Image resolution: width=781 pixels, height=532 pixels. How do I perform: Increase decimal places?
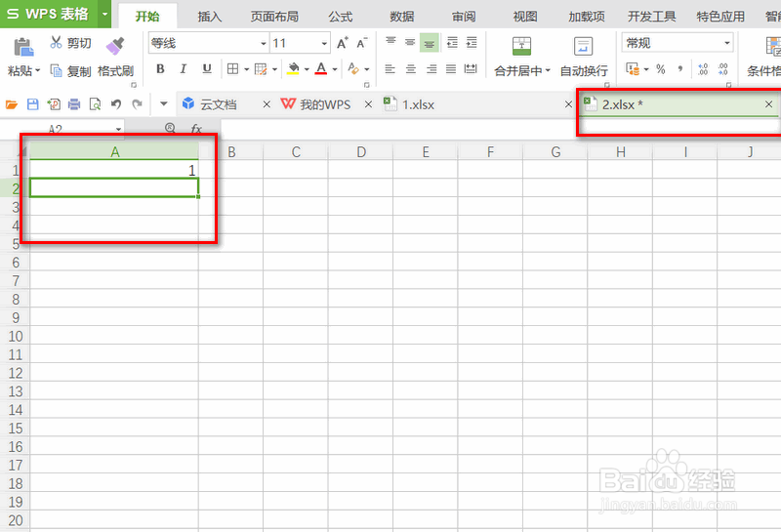coord(703,69)
